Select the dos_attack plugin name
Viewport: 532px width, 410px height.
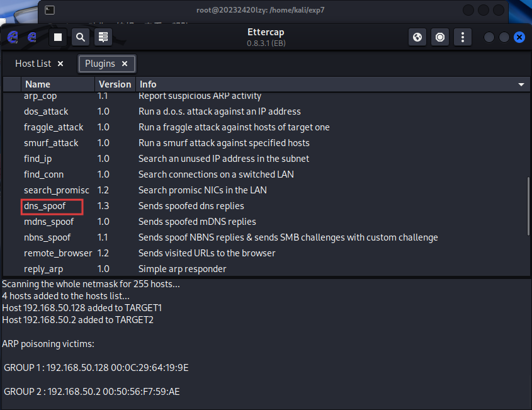coord(46,111)
